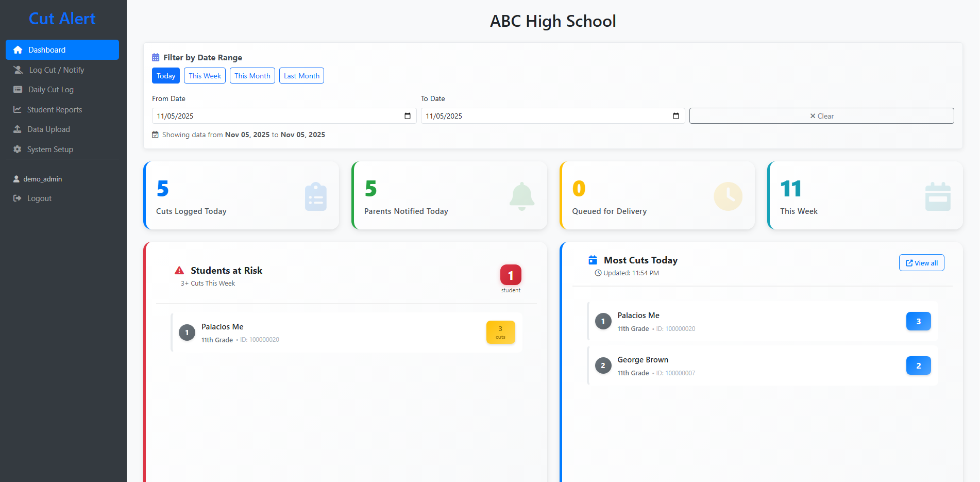Open the To Date calendar picker
Viewport: 980px width, 482px height.
(x=676, y=115)
